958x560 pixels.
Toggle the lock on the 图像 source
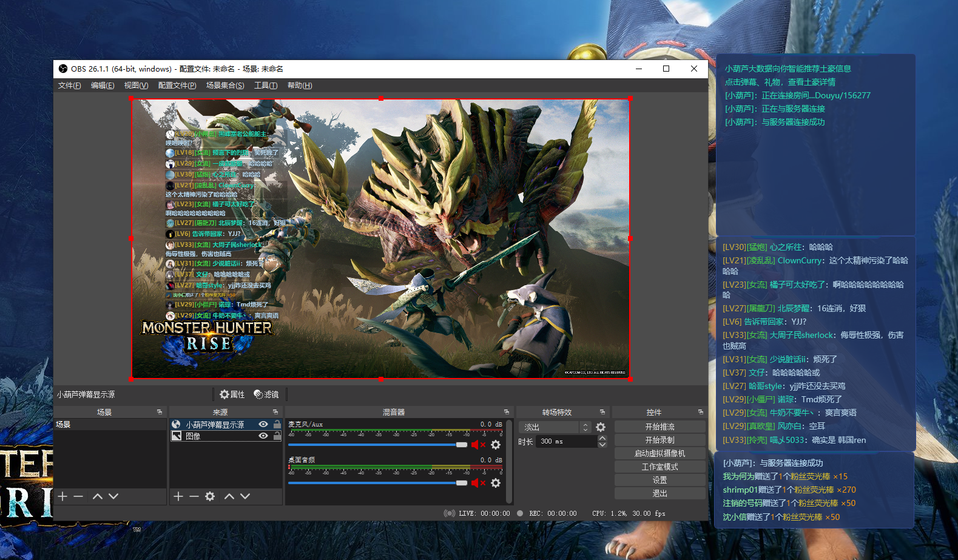tap(277, 436)
